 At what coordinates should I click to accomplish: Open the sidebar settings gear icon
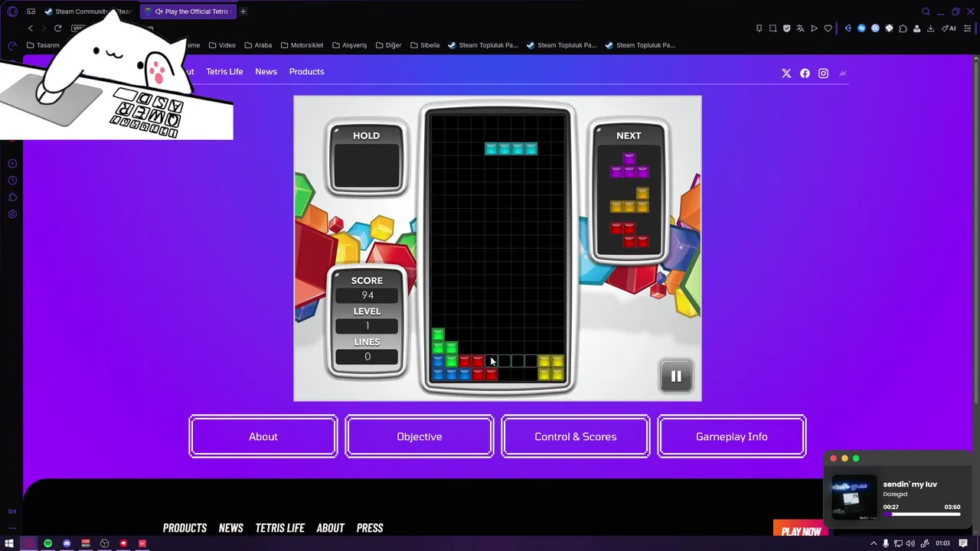click(12, 214)
